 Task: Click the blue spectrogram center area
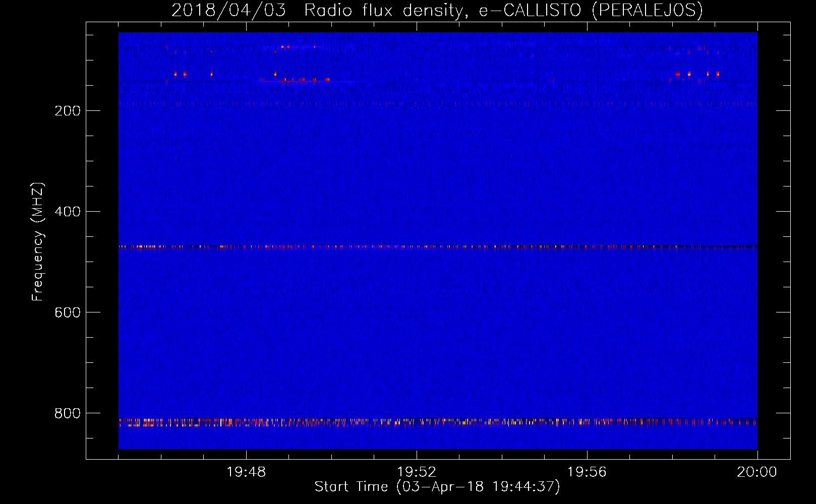(x=438, y=240)
